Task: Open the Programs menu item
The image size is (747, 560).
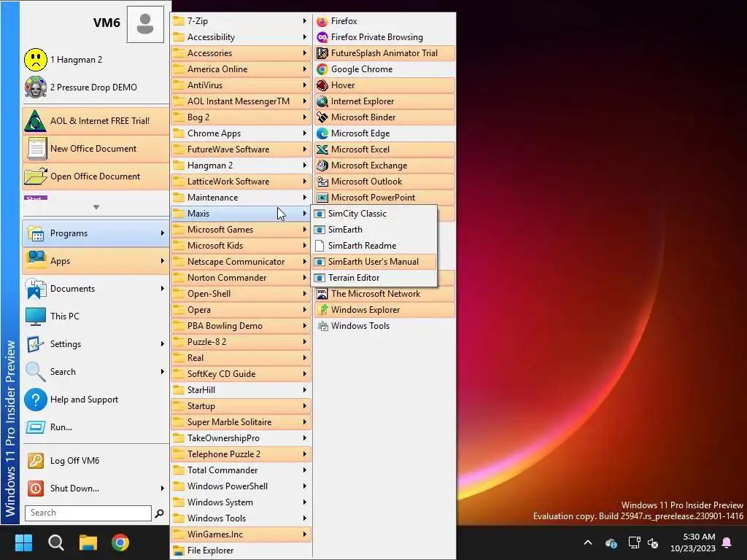Action: pos(96,233)
